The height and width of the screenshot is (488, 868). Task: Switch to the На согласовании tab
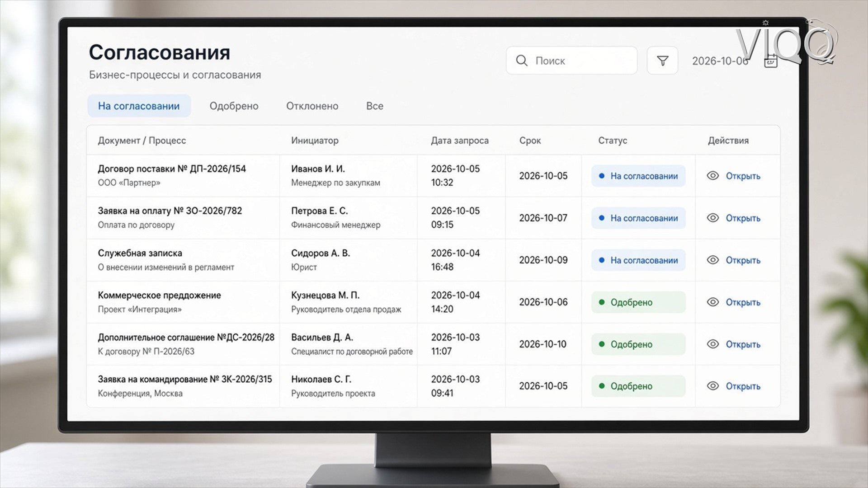[x=139, y=106]
